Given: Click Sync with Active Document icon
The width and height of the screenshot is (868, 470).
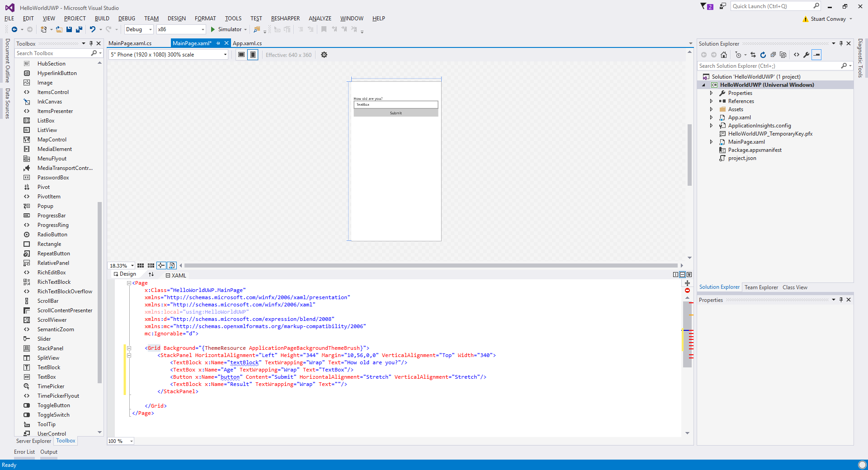Looking at the screenshot, I should pos(753,55).
